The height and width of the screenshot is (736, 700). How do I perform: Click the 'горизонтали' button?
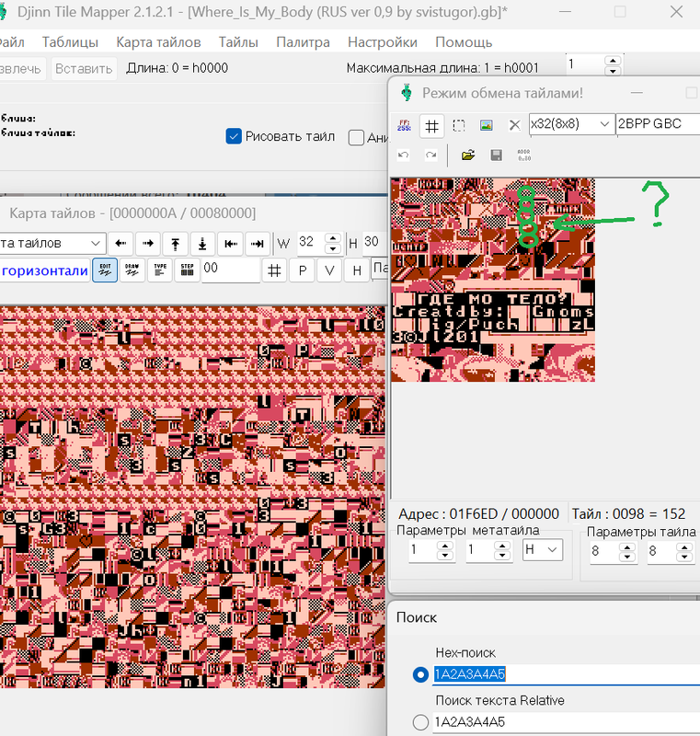44,270
